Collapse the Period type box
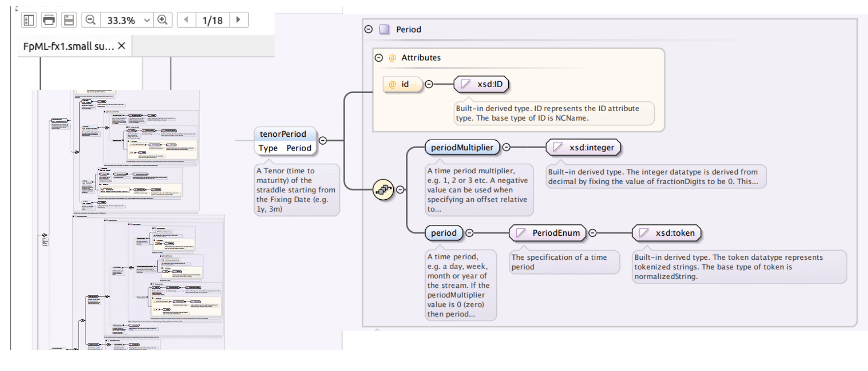The height and width of the screenshot is (371, 868). coord(369,29)
